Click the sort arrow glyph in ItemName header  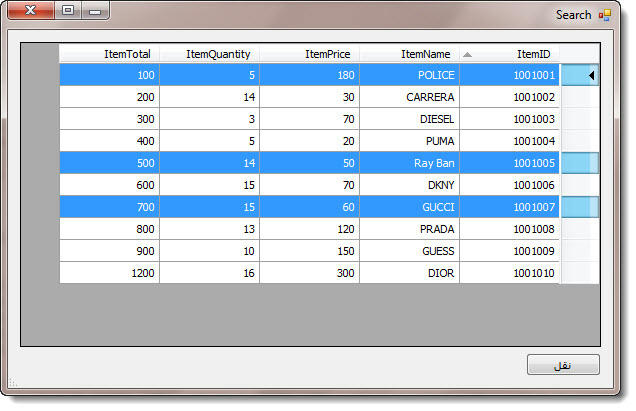click(x=467, y=54)
